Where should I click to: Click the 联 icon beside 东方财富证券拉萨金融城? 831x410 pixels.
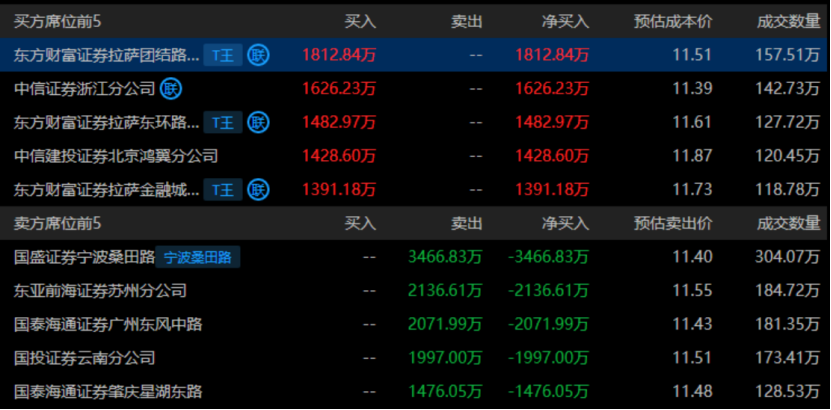[x=258, y=189]
